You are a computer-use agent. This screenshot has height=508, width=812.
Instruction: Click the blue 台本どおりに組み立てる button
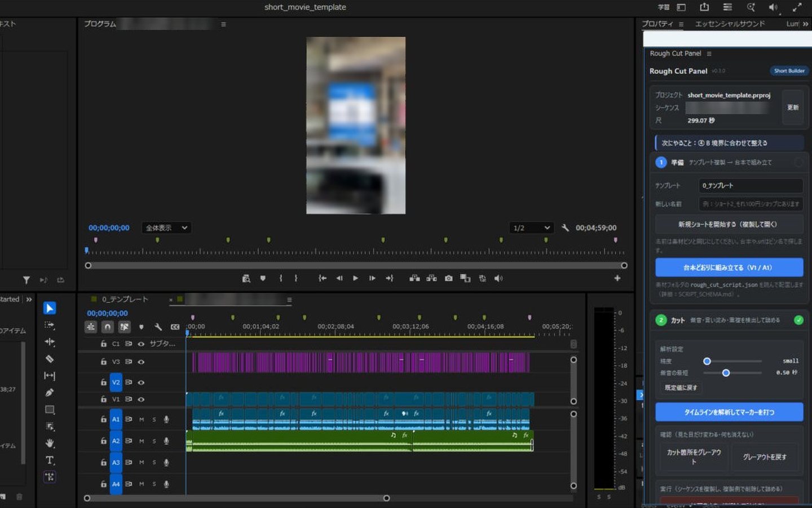tap(729, 268)
